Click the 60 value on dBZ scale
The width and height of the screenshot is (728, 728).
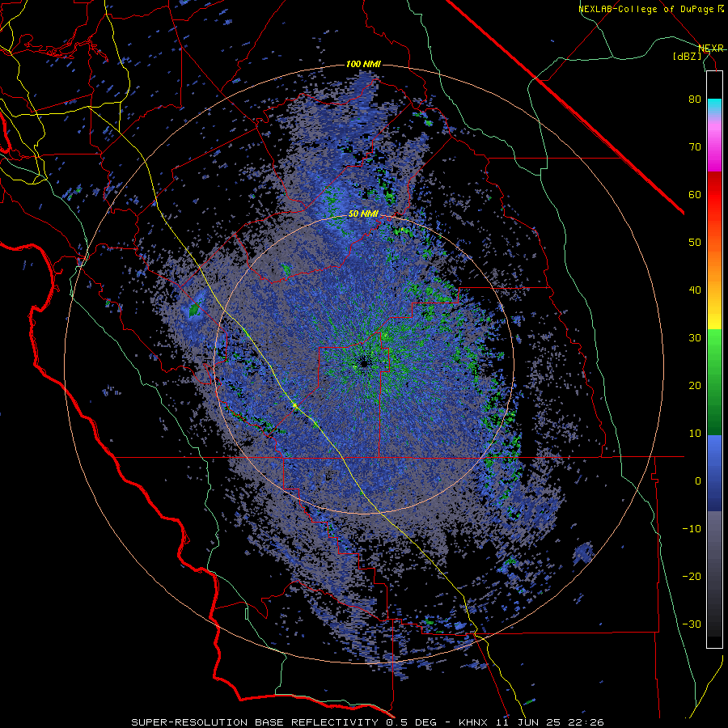[695, 194]
